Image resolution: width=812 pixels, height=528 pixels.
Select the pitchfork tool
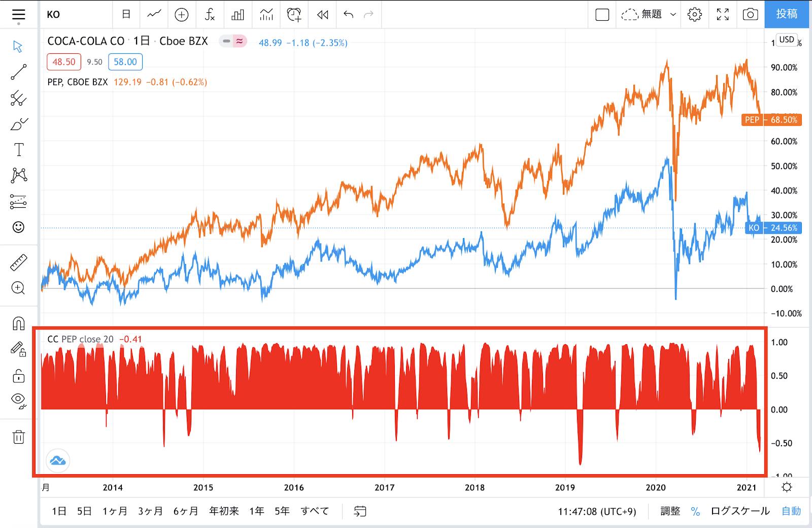click(x=18, y=98)
